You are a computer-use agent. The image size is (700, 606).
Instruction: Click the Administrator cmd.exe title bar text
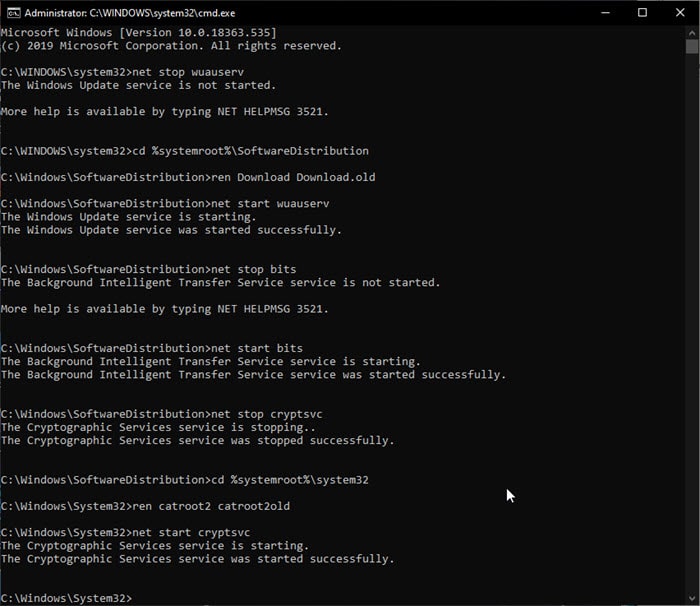[x=129, y=13]
